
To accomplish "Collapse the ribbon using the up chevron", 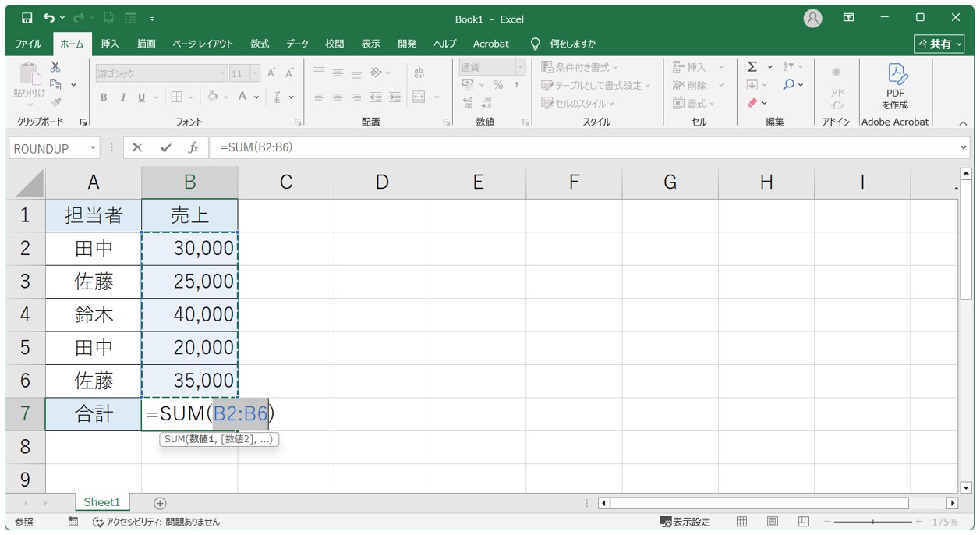I will click(x=963, y=123).
